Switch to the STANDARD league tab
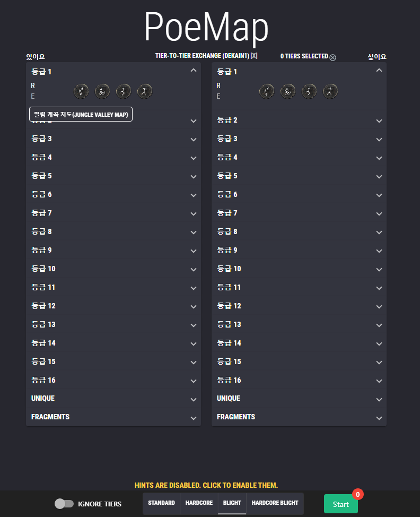Image resolution: width=420 pixels, height=517 pixels. (x=161, y=503)
